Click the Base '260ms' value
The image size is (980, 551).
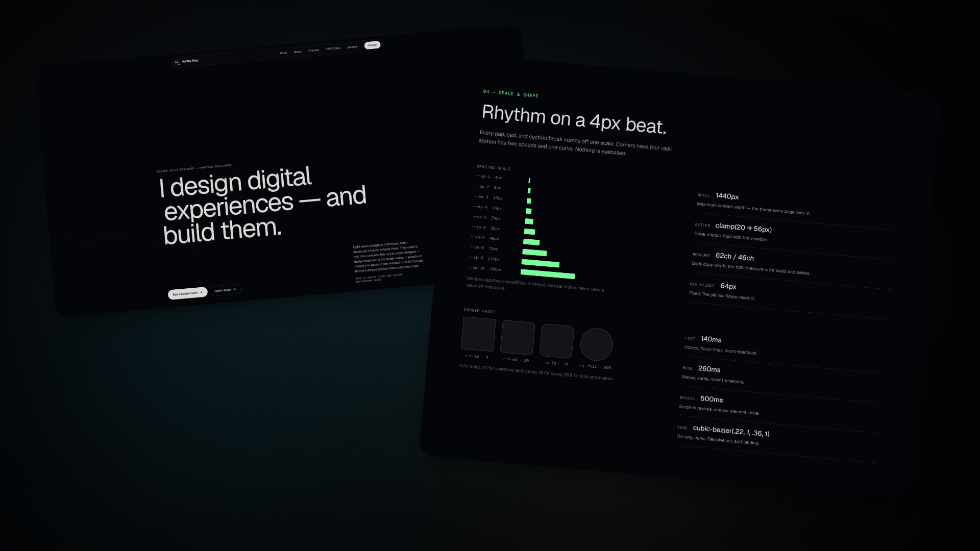[x=709, y=369]
